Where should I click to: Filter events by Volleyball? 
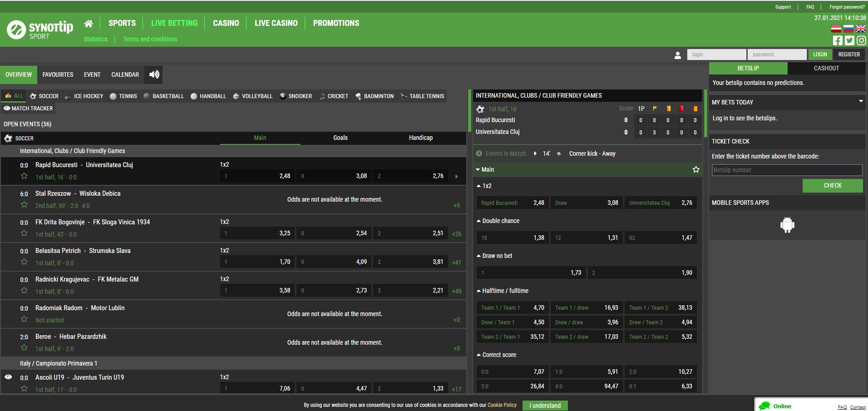[x=253, y=96]
